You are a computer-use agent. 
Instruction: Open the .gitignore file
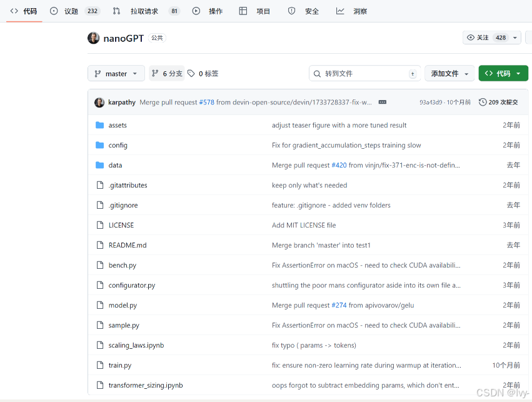(x=123, y=205)
